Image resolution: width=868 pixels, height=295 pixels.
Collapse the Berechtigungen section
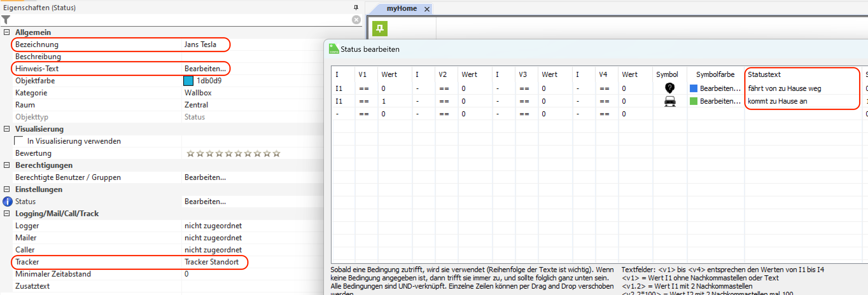click(x=6, y=165)
